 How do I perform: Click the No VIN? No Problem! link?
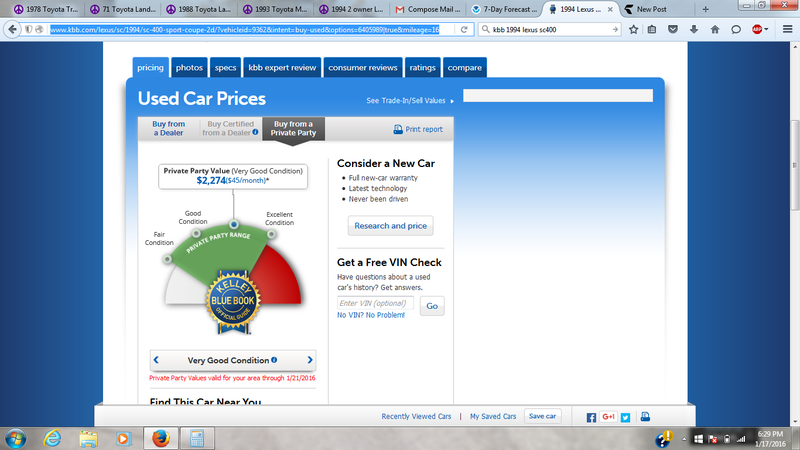point(371,315)
